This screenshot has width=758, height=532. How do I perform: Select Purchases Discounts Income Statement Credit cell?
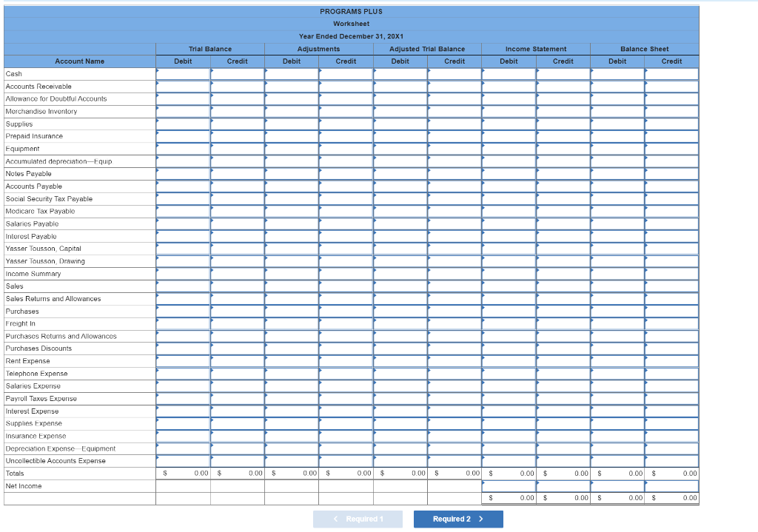coord(563,349)
